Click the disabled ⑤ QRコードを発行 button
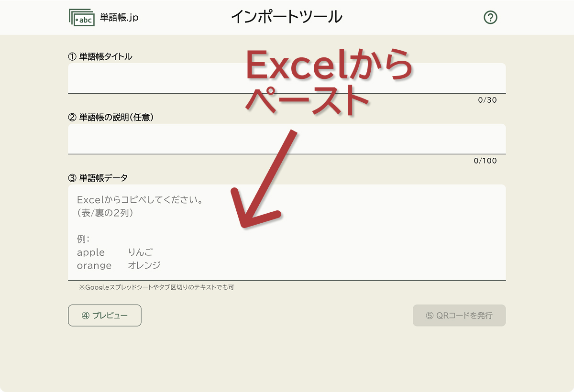 pos(459,315)
